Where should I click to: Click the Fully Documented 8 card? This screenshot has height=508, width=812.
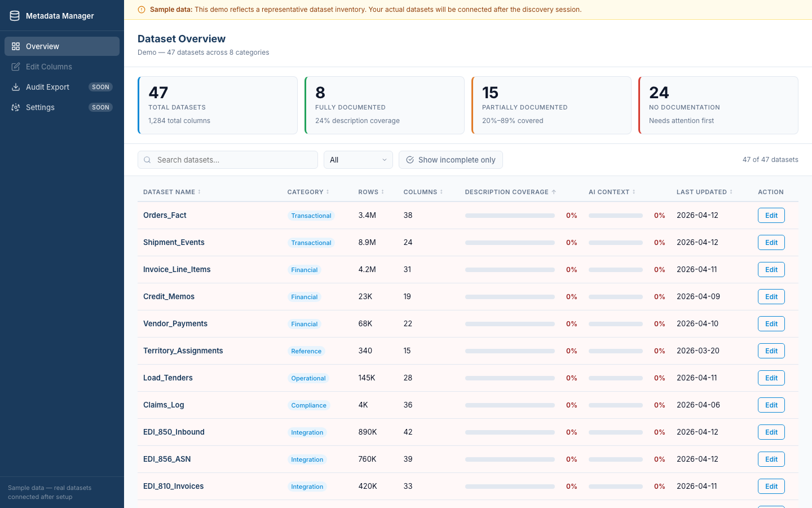pos(385,105)
